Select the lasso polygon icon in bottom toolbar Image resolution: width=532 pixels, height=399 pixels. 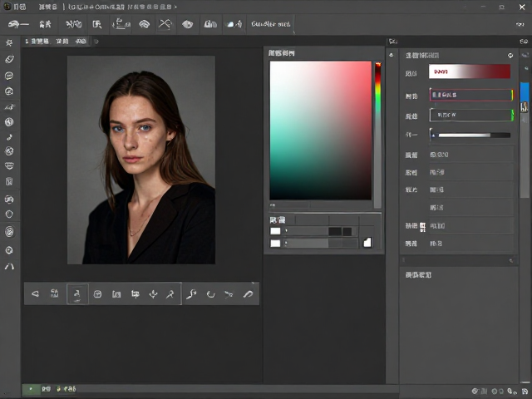(35, 293)
